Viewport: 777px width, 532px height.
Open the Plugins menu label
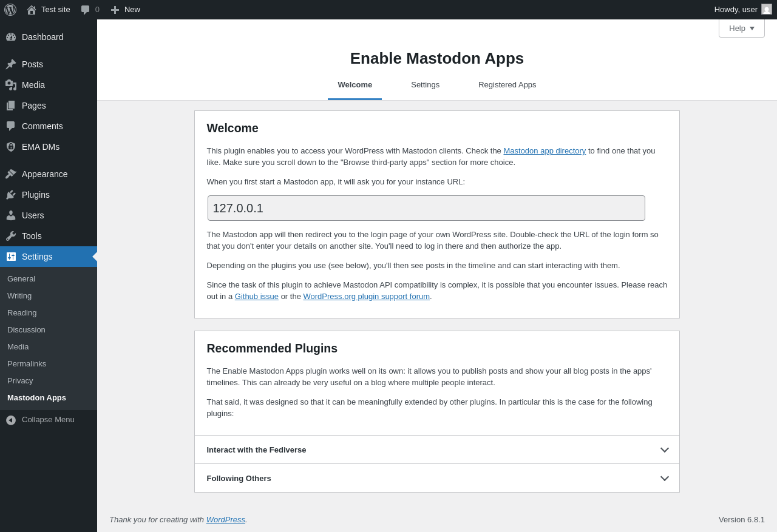36,195
